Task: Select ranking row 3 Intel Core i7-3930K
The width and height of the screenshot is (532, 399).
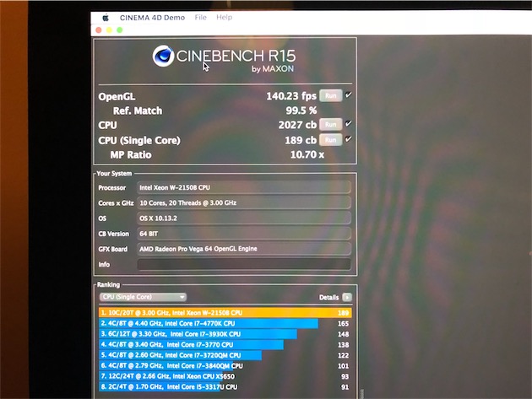Action: click(x=225, y=334)
